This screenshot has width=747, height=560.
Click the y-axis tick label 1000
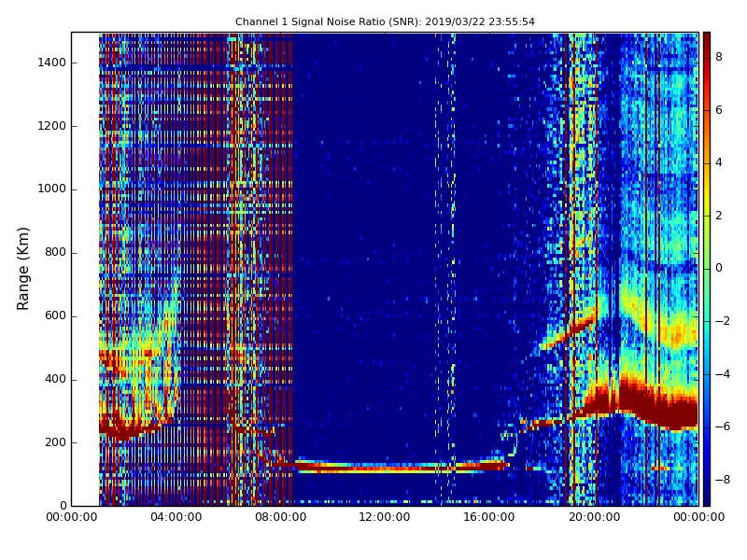[x=52, y=189]
